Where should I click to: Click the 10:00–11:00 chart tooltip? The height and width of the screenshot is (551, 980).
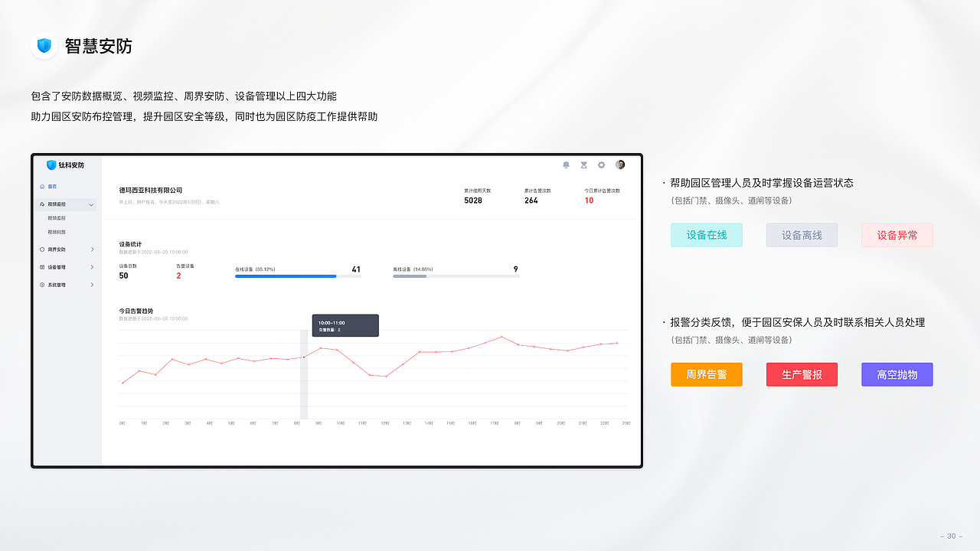tap(345, 325)
